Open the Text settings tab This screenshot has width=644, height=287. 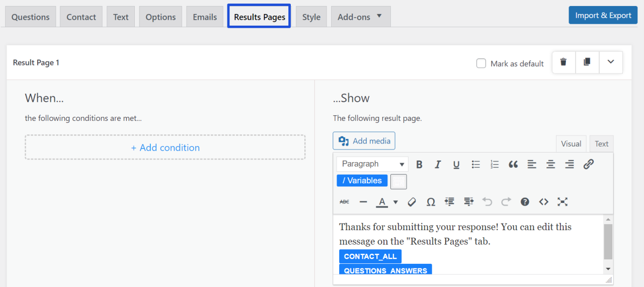click(x=121, y=17)
